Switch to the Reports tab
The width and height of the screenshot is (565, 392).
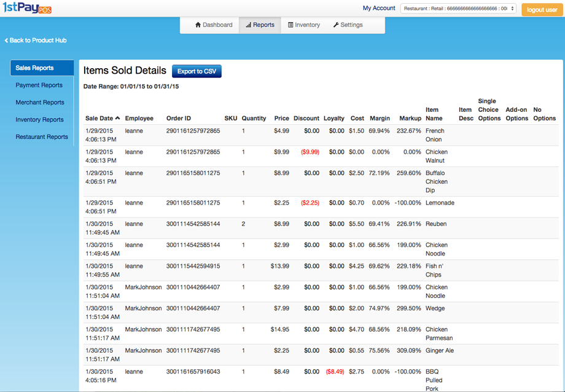coord(260,25)
